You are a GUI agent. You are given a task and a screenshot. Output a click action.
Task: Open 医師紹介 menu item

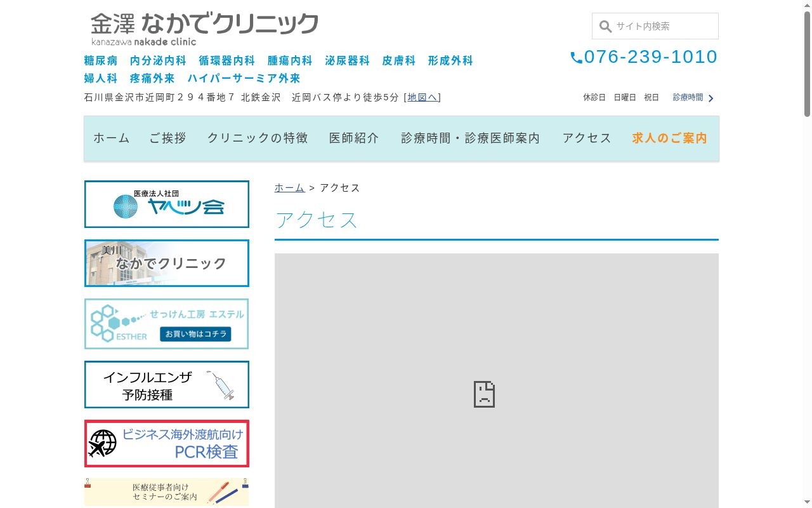(354, 138)
